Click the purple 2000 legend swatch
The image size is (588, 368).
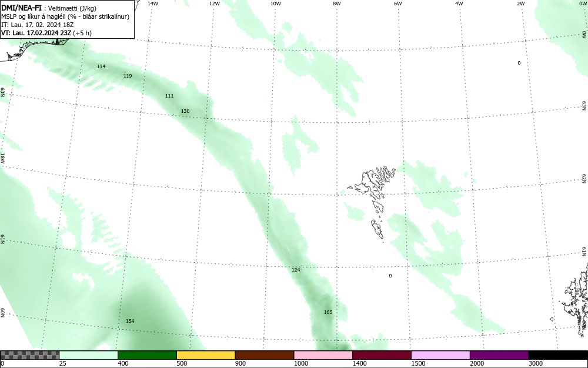[499, 355]
